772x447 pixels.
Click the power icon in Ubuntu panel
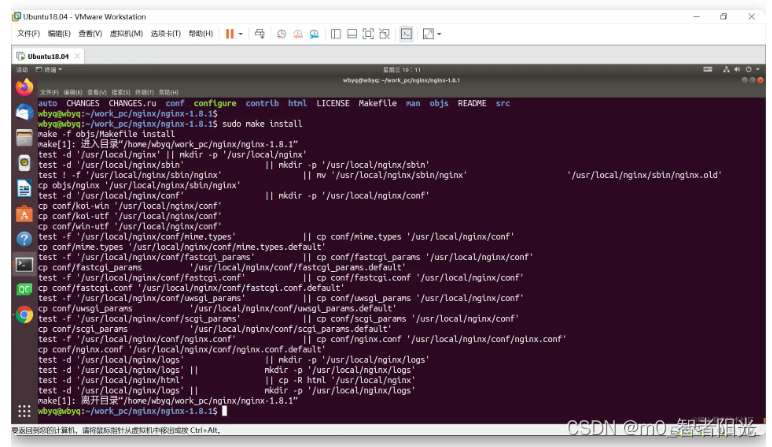tap(748, 69)
